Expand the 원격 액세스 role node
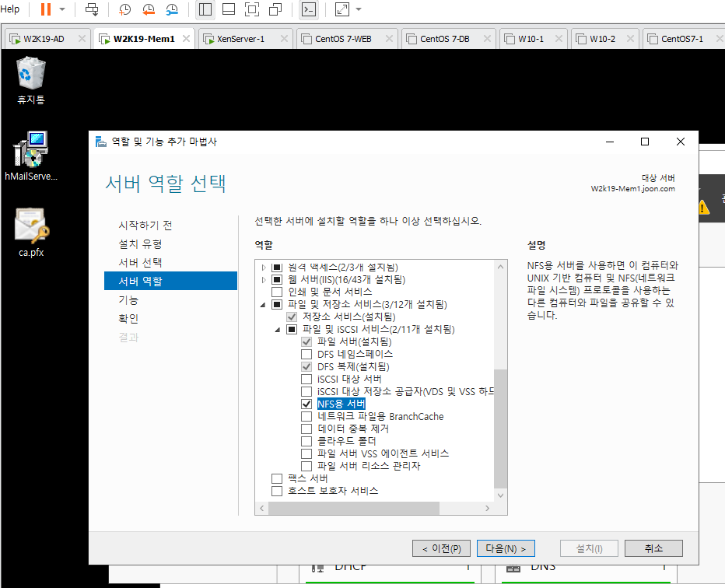Viewport: 725px width, 588px height. pos(264,268)
